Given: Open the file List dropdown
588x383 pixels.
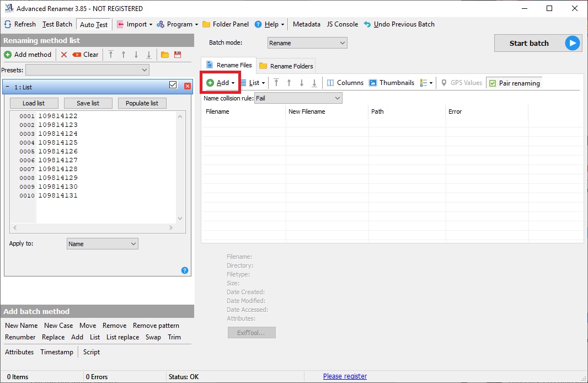Looking at the screenshot, I should click(253, 83).
